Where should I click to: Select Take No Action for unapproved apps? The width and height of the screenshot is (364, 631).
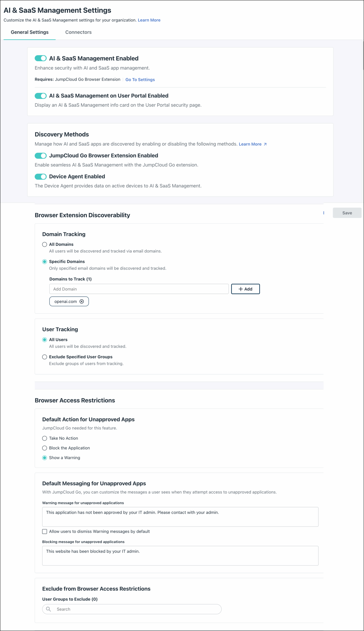click(x=45, y=438)
